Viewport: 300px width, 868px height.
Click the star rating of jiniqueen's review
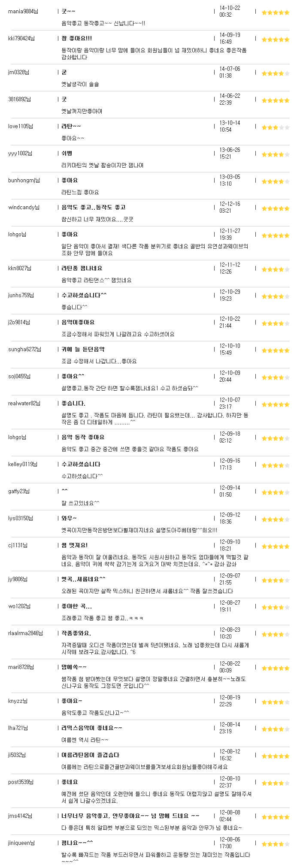(x=276, y=844)
